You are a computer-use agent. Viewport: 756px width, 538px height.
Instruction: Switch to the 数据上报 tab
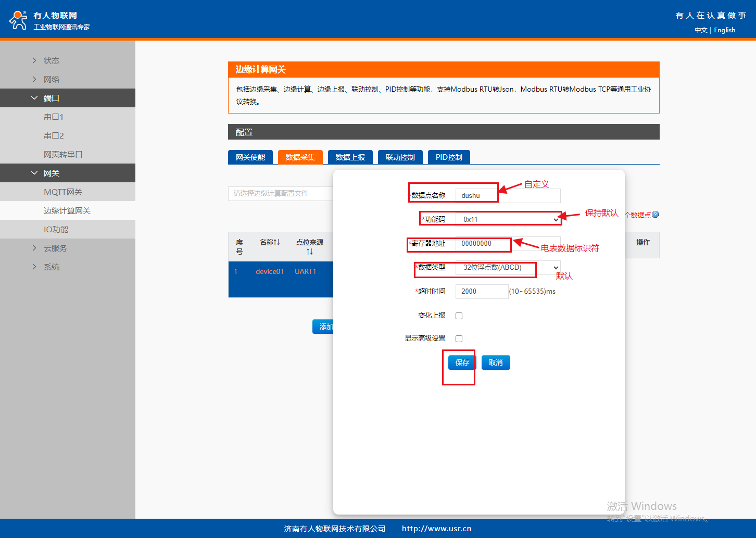pos(350,157)
